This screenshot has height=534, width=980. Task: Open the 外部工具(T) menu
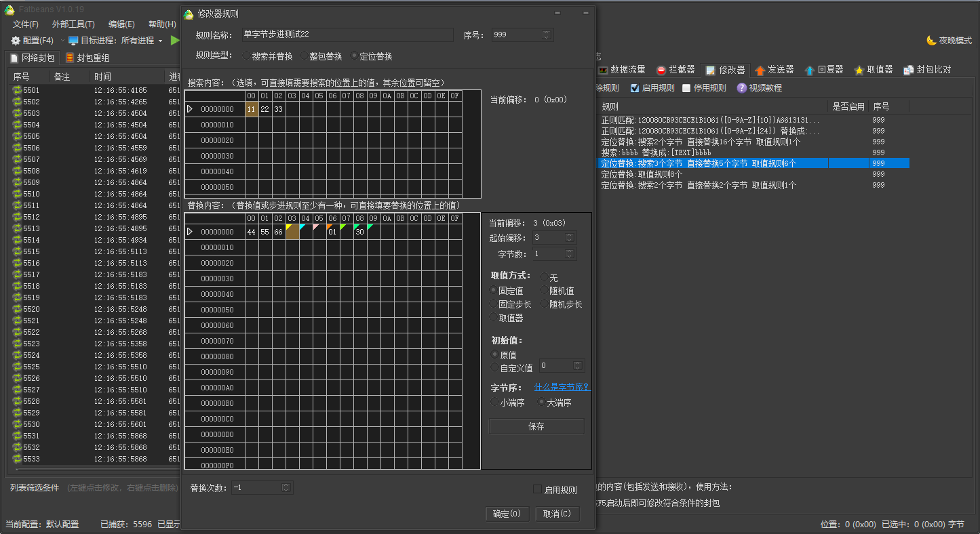[73, 24]
